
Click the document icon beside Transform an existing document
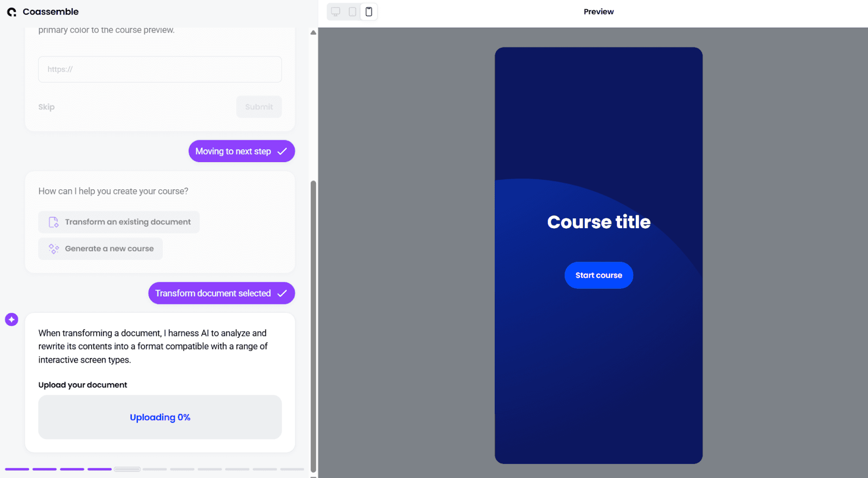point(54,222)
